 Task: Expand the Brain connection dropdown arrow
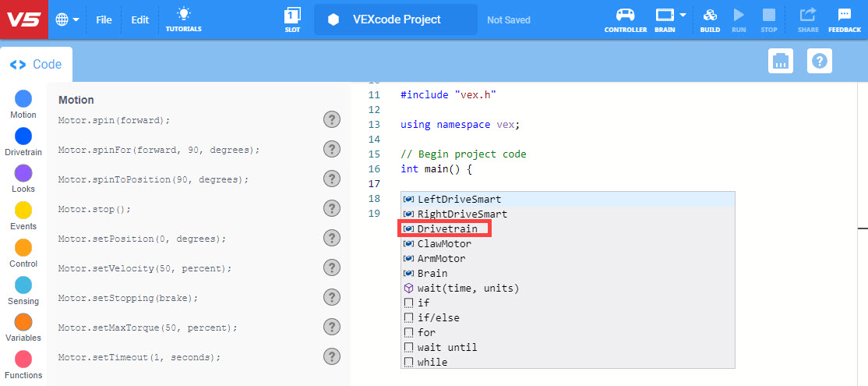click(x=683, y=15)
